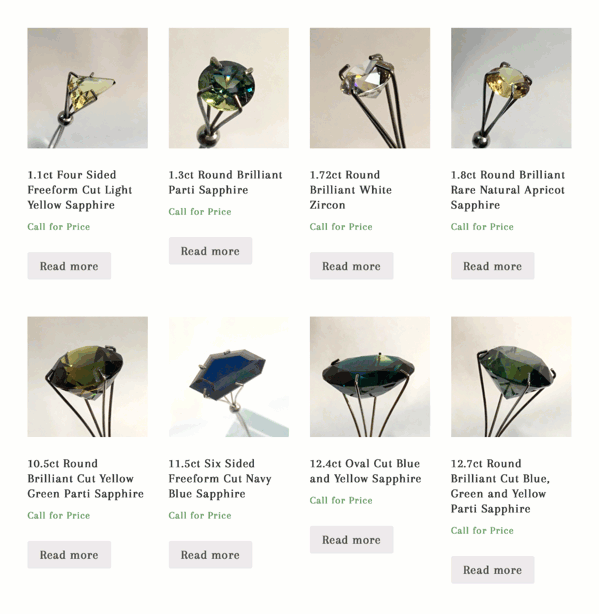The height and width of the screenshot is (614, 599).
Task: Select the Navy Blue Sapphire freeform photo
Action: tap(229, 377)
